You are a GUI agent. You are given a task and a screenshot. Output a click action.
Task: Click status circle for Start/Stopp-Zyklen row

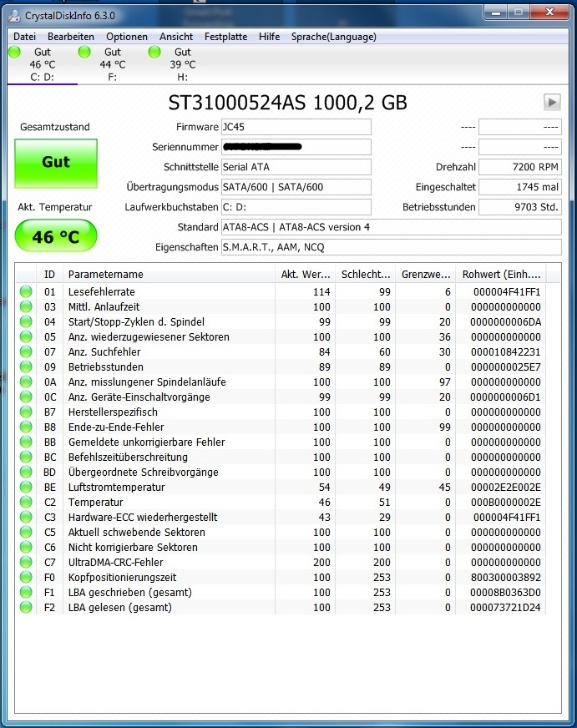(x=26, y=321)
